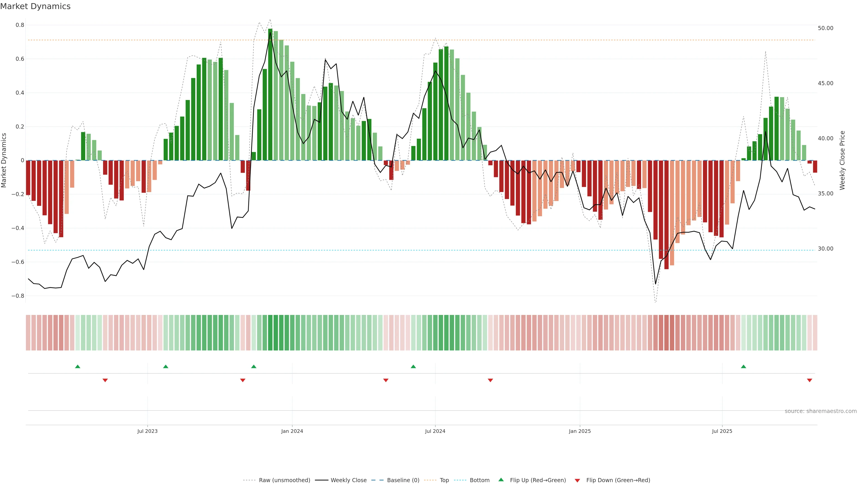Click the Market Dynamics chart title
The image size is (868, 488).
click(35, 6)
